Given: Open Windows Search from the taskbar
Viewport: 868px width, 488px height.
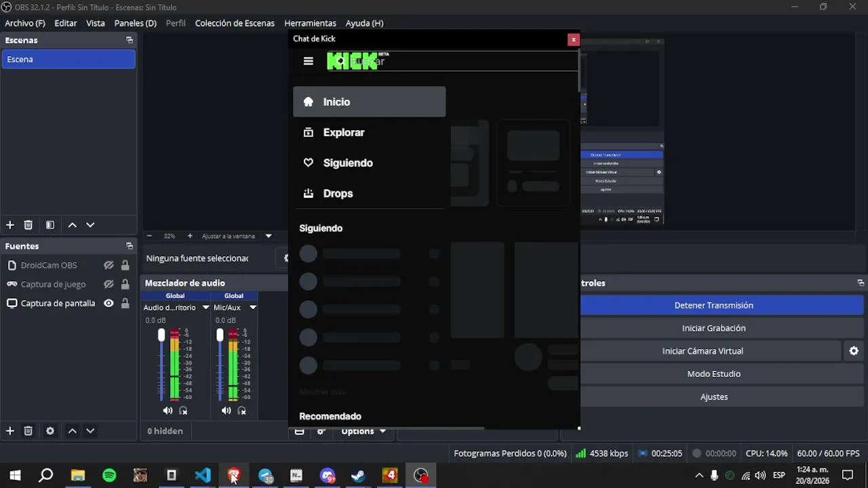Looking at the screenshot, I should 46,476.
